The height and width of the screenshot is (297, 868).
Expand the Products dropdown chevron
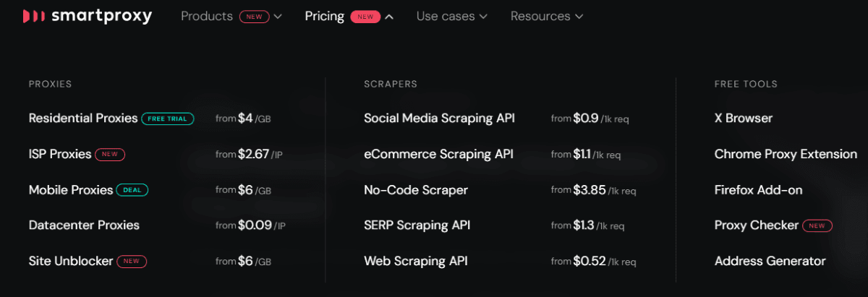coord(278,17)
